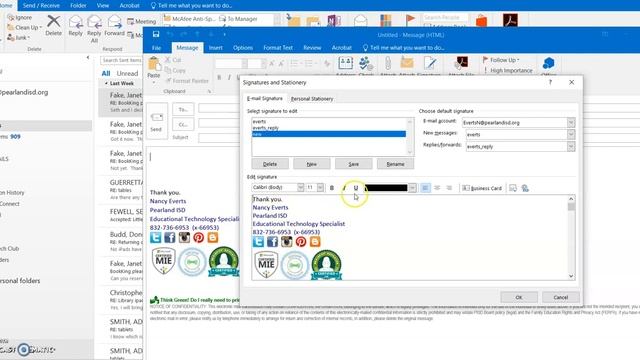Viewport: 640px width, 360px height.
Task: Open the Format Text tab
Action: (278, 48)
